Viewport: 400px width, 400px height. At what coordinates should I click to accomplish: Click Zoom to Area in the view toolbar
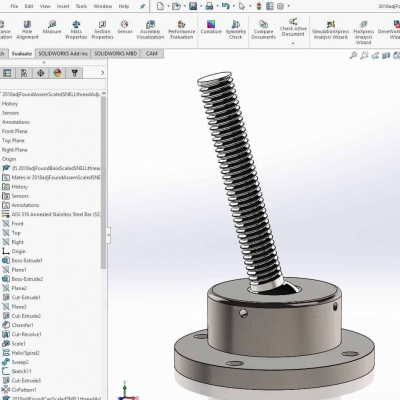pos(364,56)
